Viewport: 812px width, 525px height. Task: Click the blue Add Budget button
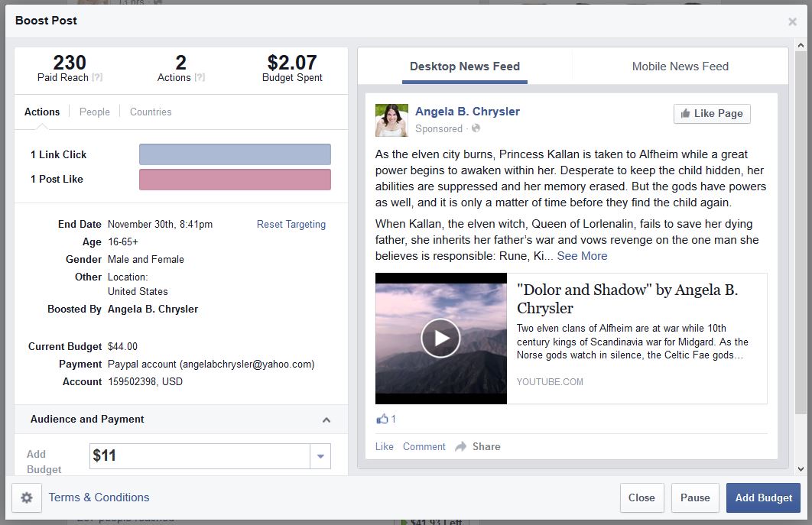click(x=763, y=497)
